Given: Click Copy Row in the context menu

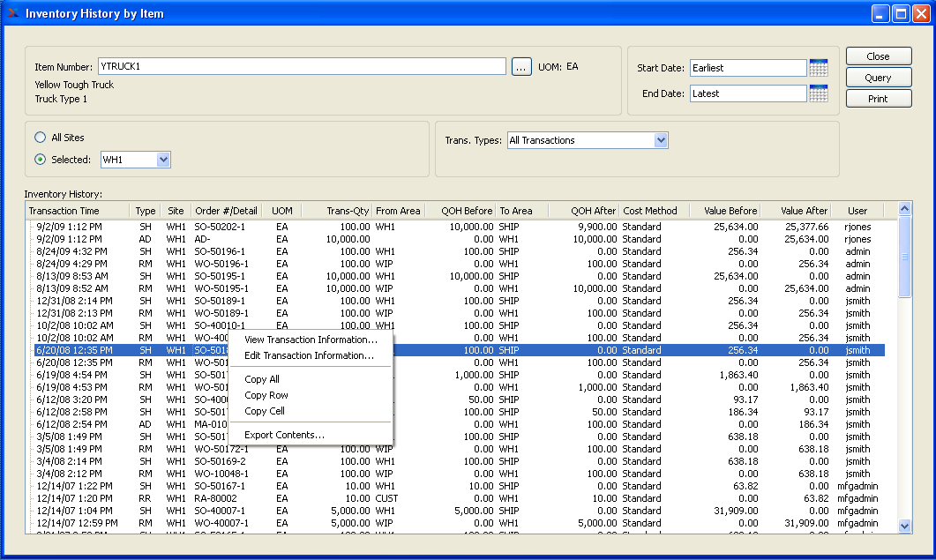Looking at the screenshot, I should click(x=266, y=395).
